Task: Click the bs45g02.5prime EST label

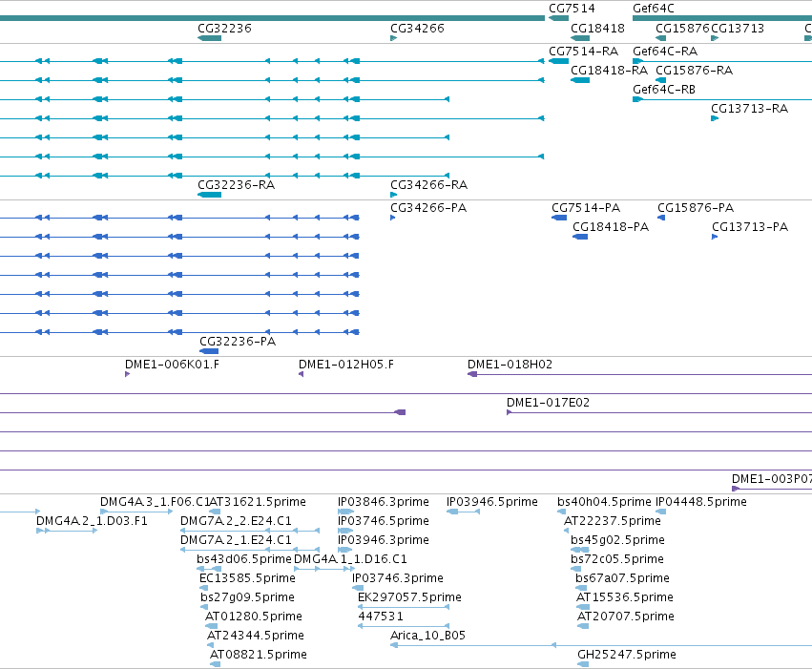Action: click(x=617, y=540)
